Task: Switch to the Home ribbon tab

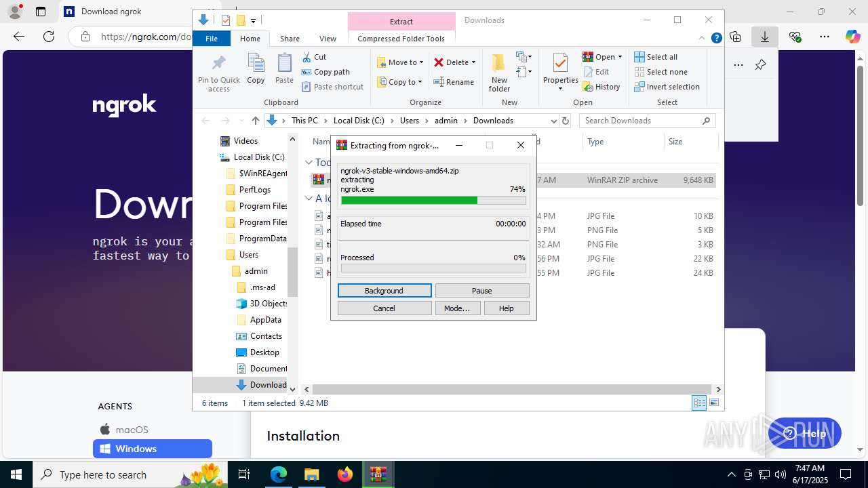Action: 250,39
